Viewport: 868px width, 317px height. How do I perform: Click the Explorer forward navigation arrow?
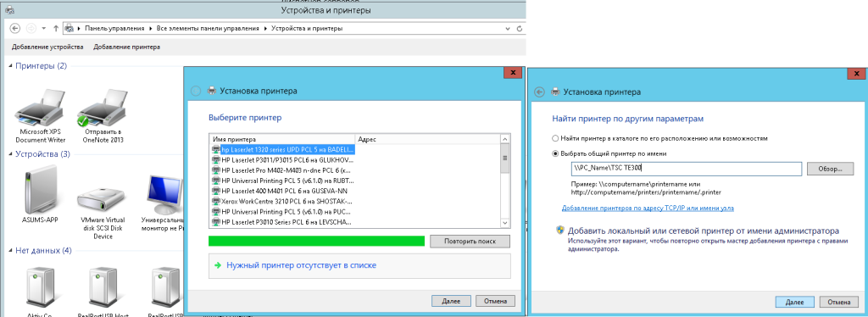(31, 28)
